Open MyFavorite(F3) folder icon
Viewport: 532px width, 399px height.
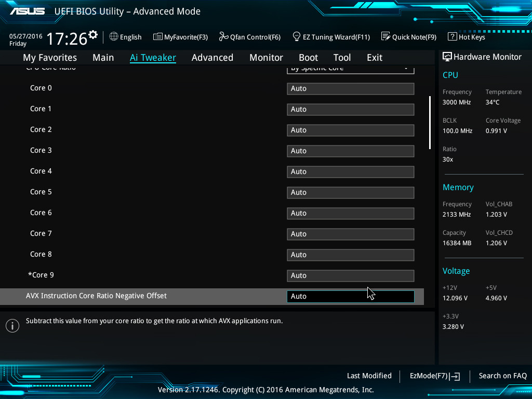click(x=158, y=37)
